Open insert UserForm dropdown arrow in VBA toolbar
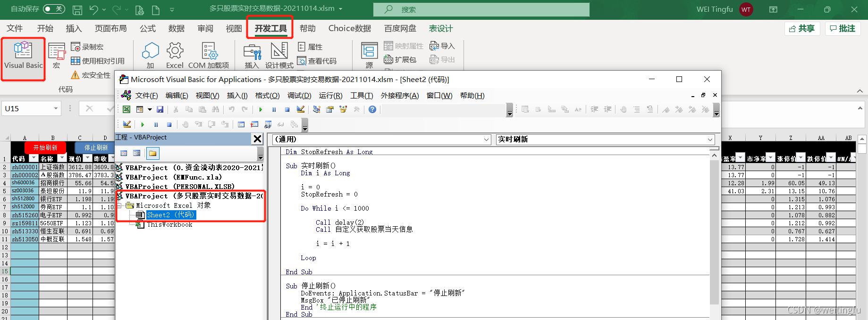 click(x=150, y=109)
